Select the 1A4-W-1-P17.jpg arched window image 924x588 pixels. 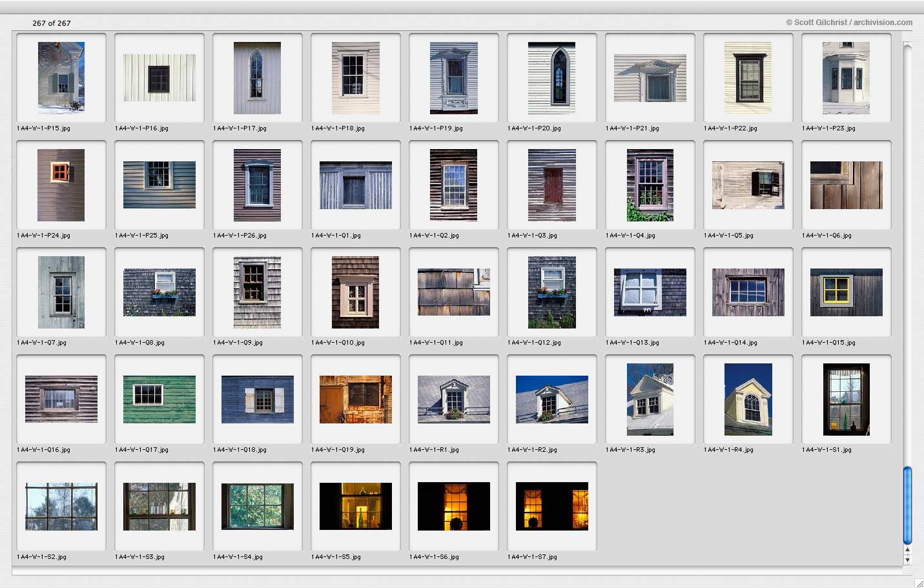coord(258,77)
